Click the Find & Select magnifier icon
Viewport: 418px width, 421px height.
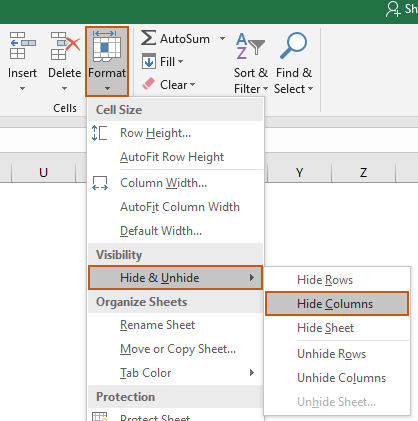pyautogui.click(x=294, y=45)
